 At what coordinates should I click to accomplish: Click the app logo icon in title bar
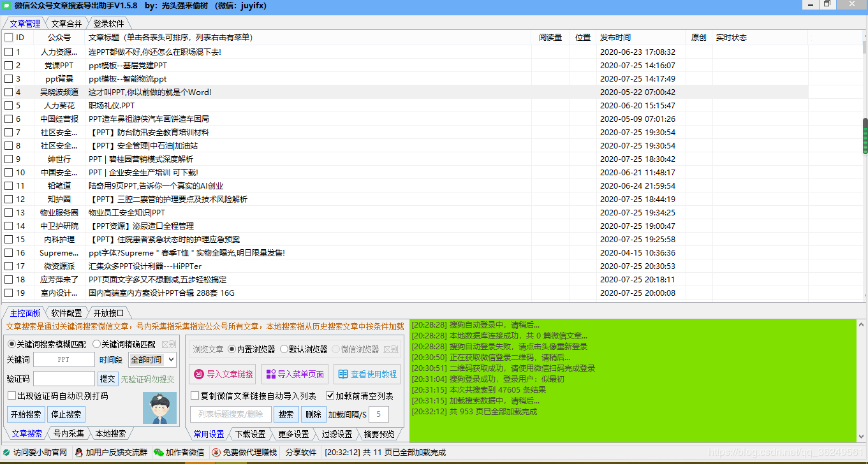(x=6, y=5)
